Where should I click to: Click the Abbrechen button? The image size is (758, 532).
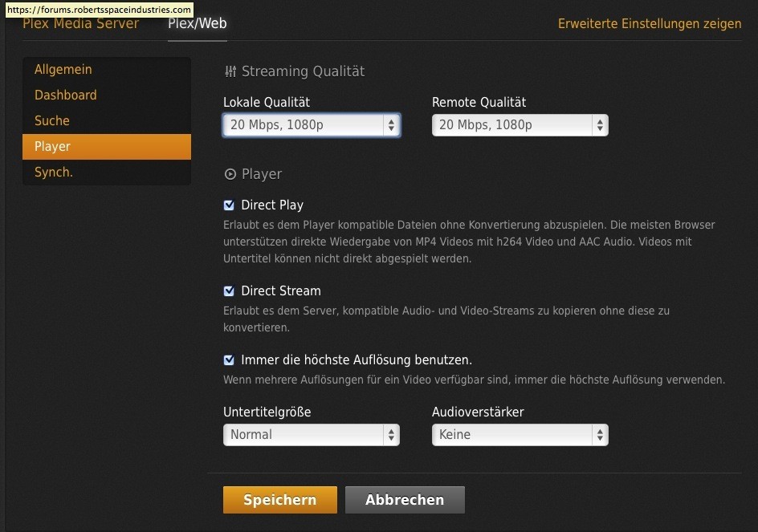tap(405, 500)
